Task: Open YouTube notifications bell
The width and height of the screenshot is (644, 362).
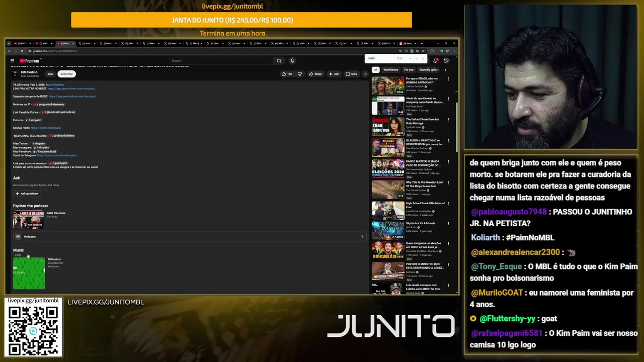Action: click(436, 61)
